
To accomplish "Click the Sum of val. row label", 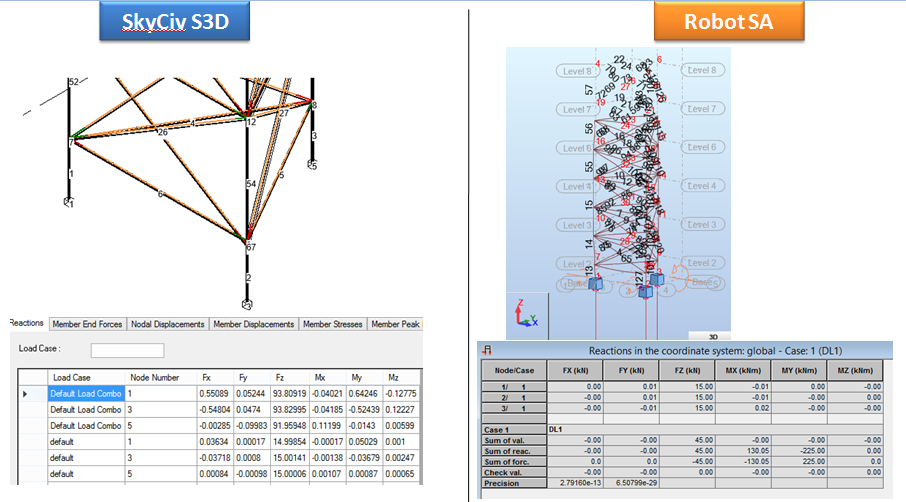I will [x=514, y=440].
